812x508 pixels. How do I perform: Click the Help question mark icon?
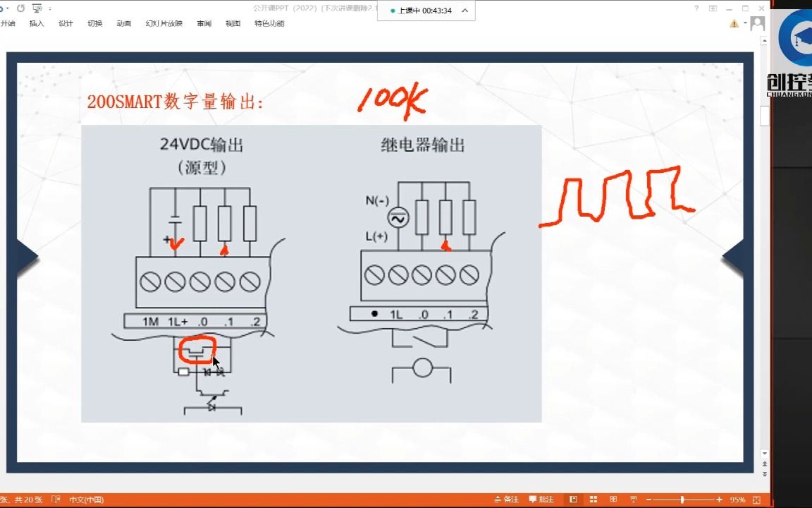(696, 8)
